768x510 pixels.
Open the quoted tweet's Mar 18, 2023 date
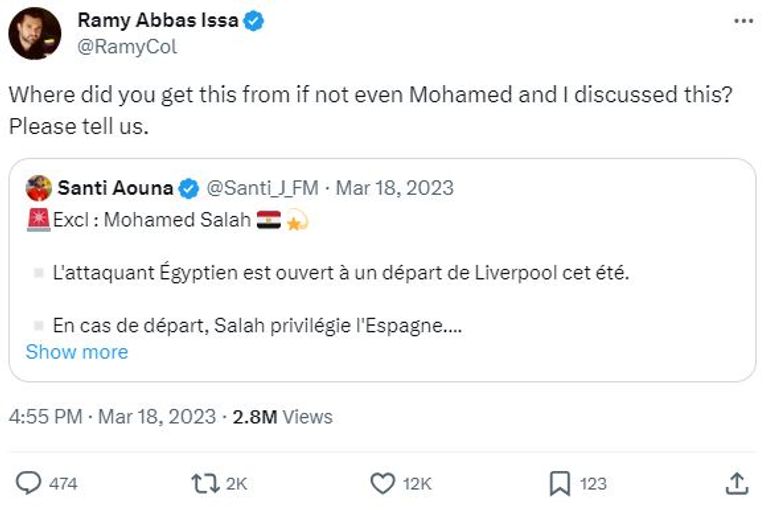click(394, 188)
